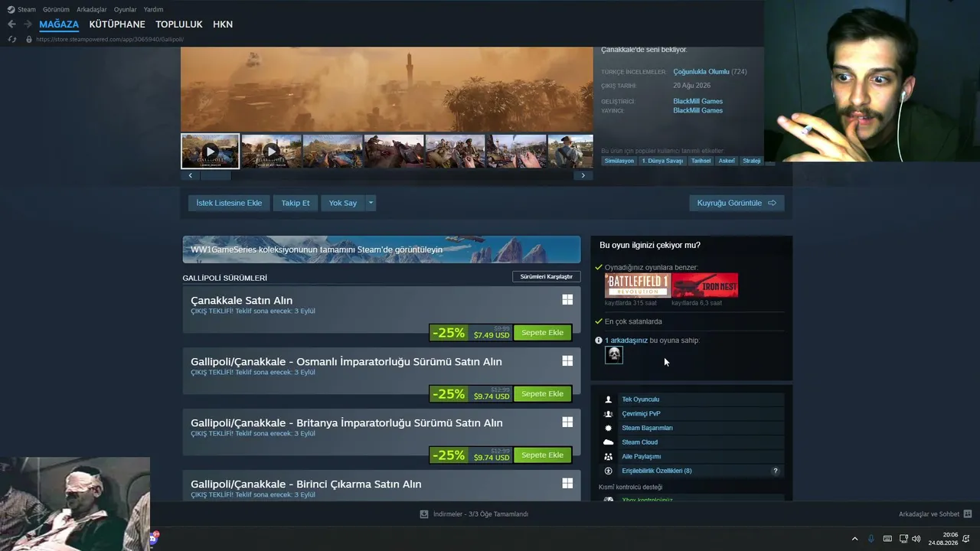Click Sürümleri Karşılaştır button
The width and height of the screenshot is (980, 551).
click(546, 276)
